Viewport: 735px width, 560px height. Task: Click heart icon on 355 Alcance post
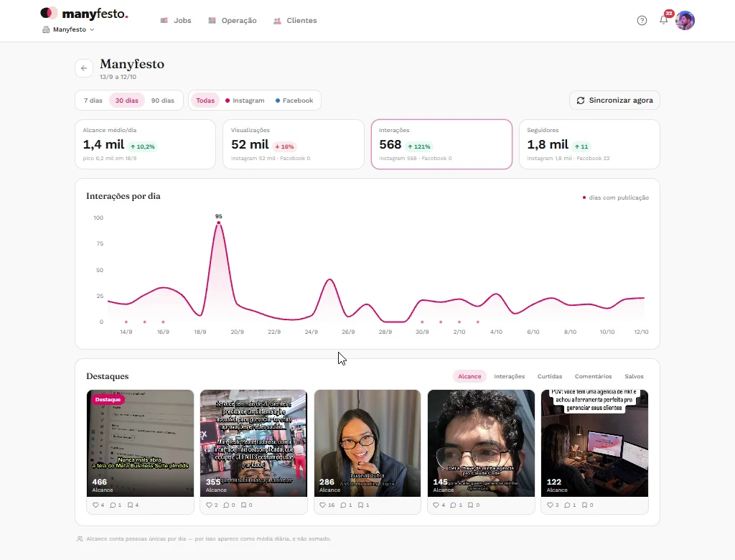coord(209,505)
